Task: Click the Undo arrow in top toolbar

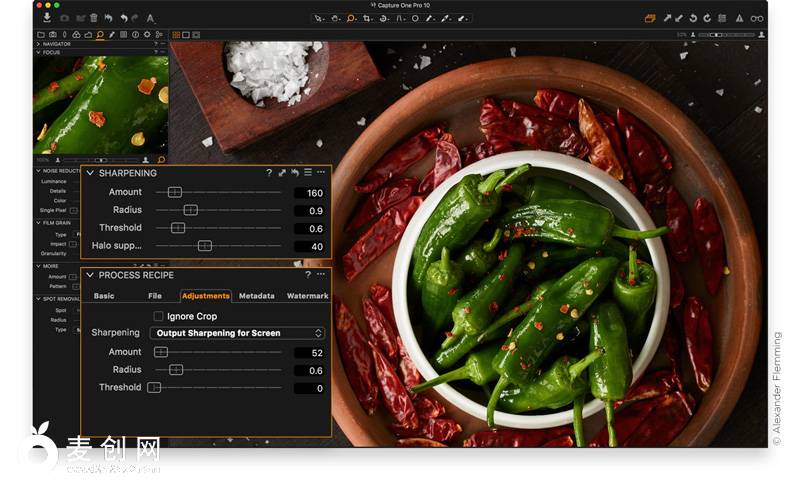Action: (x=124, y=18)
